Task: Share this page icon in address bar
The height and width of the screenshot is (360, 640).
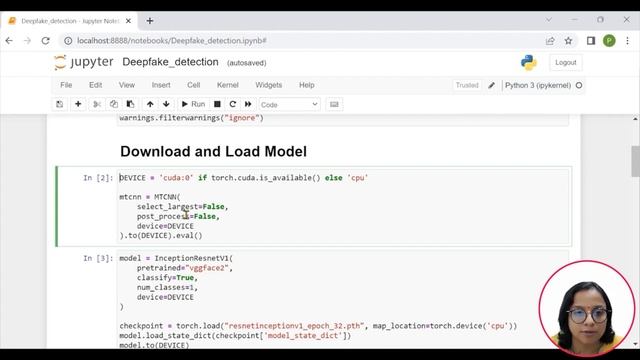Action: 550,41
